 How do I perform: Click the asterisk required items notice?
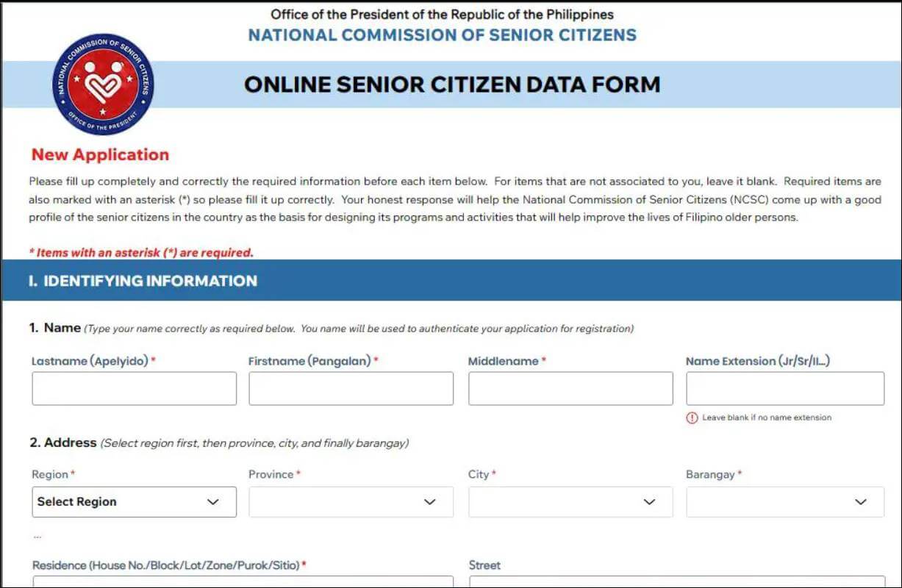point(140,252)
